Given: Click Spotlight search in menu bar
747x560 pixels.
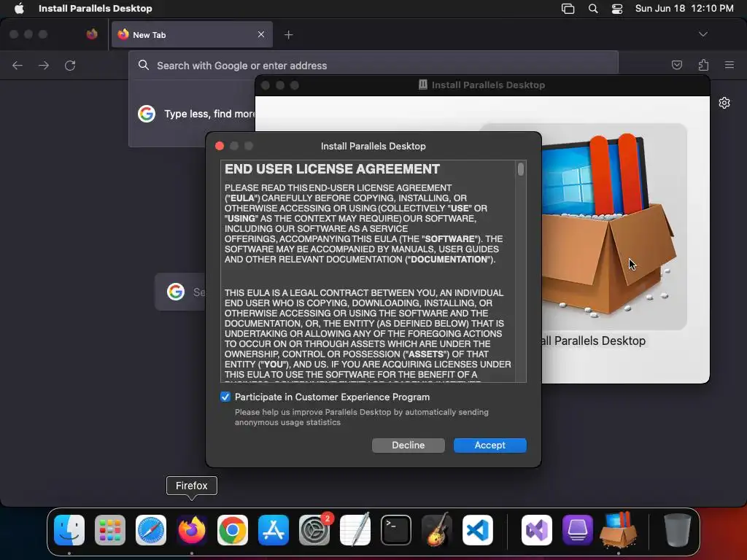Looking at the screenshot, I should click(593, 9).
